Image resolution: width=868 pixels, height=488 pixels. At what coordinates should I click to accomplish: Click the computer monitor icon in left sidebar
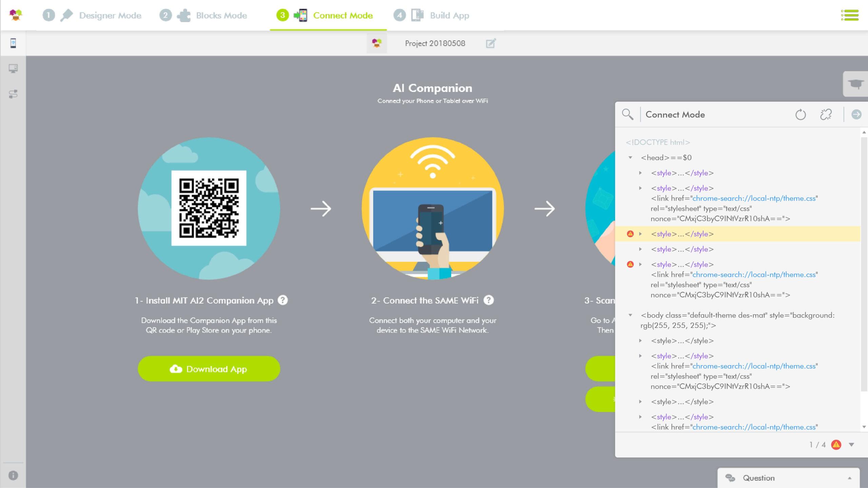point(13,69)
